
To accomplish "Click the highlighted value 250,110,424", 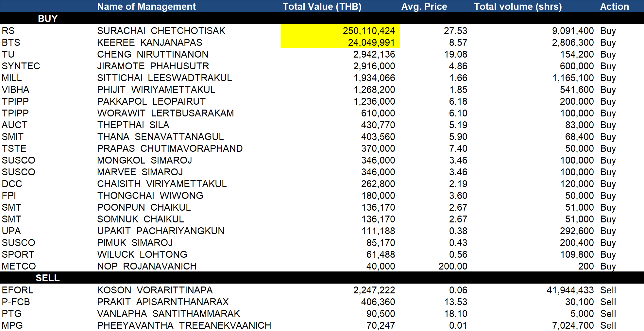I will [x=369, y=31].
